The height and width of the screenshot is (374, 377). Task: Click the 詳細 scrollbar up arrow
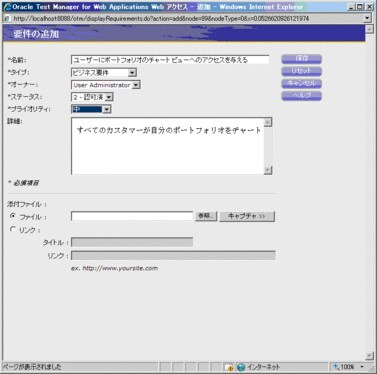coord(268,122)
